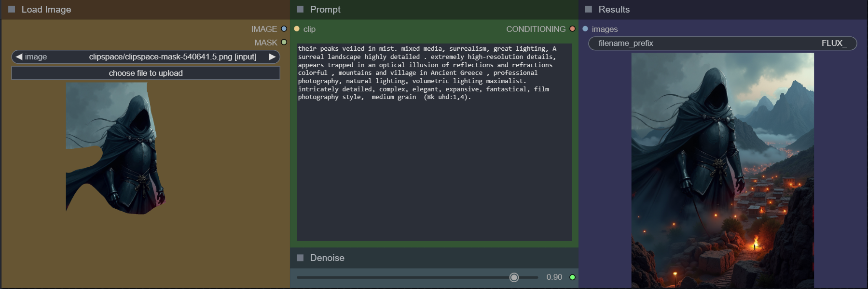Collapse the Denoise node

[x=300, y=258]
